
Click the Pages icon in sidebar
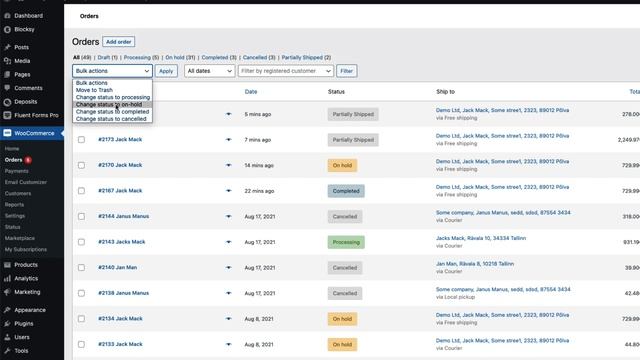pyautogui.click(x=7, y=74)
